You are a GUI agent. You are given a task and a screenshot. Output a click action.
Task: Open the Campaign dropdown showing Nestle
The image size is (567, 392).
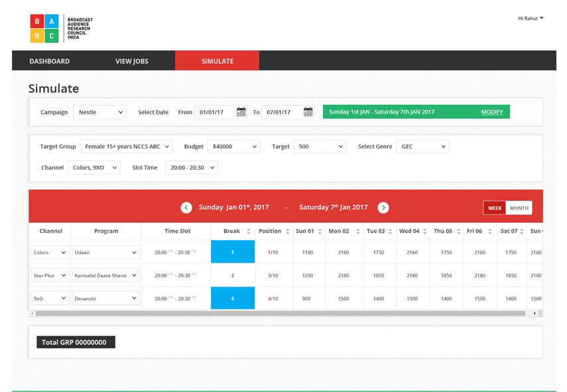click(x=99, y=112)
